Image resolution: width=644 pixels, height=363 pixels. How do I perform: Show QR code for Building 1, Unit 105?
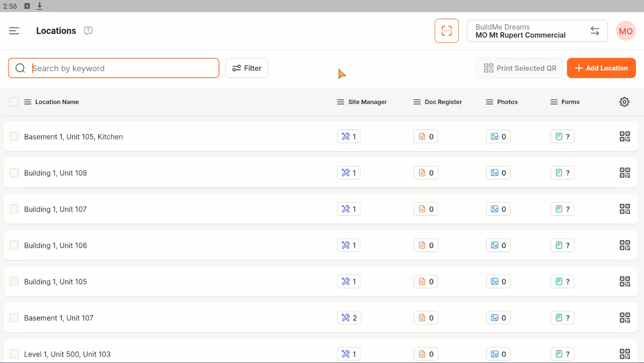click(x=625, y=282)
